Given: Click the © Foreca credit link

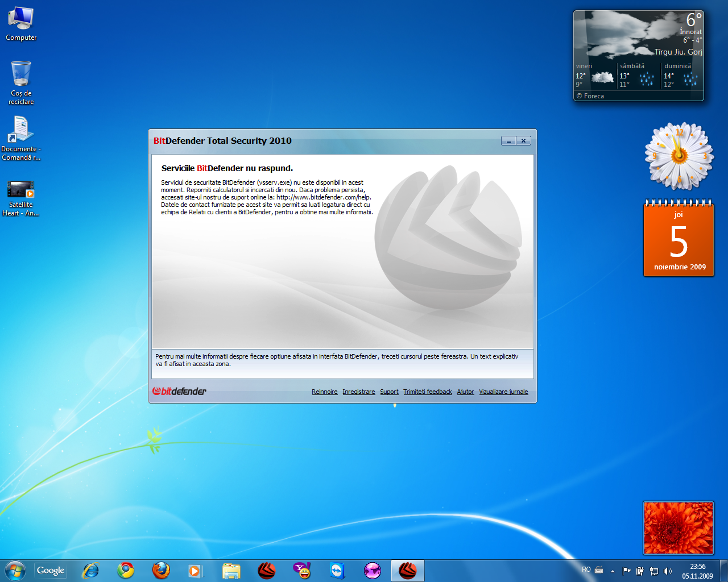Looking at the screenshot, I should (x=590, y=96).
